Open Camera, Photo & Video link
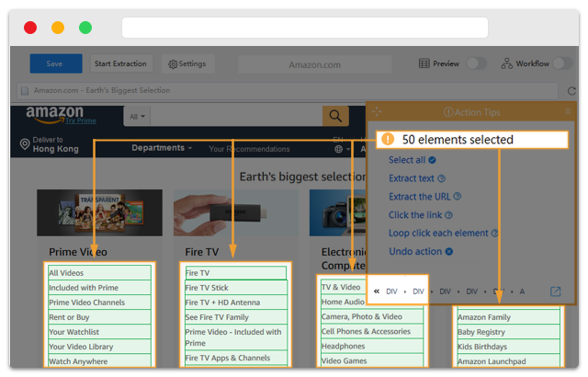The width and height of the screenshot is (588, 377). tap(372, 316)
